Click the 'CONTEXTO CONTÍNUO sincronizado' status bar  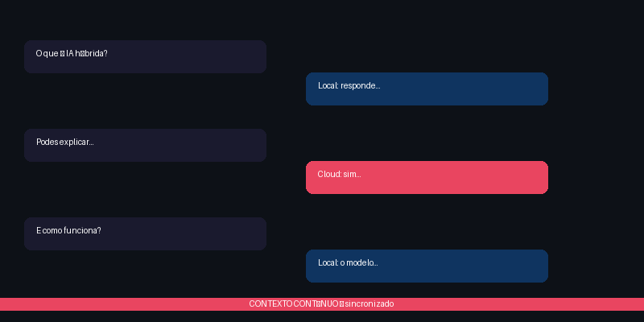tap(322, 304)
